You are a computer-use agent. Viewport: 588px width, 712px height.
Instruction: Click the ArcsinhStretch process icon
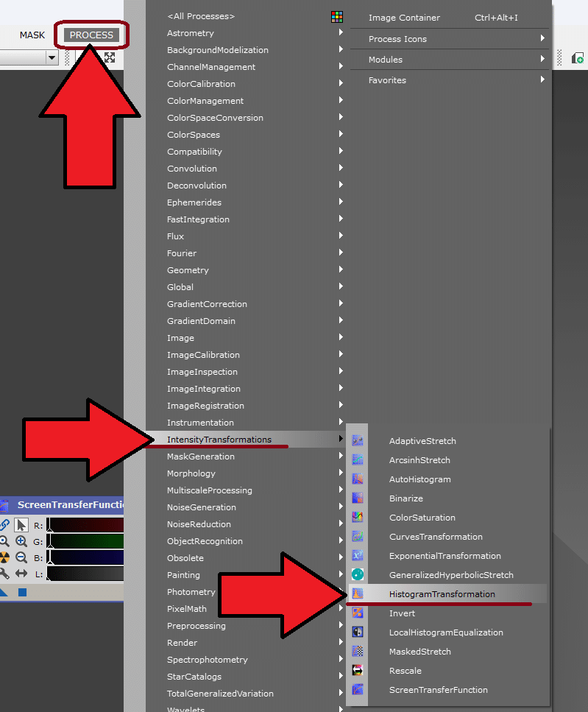pyautogui.click(x=358, y=459)
